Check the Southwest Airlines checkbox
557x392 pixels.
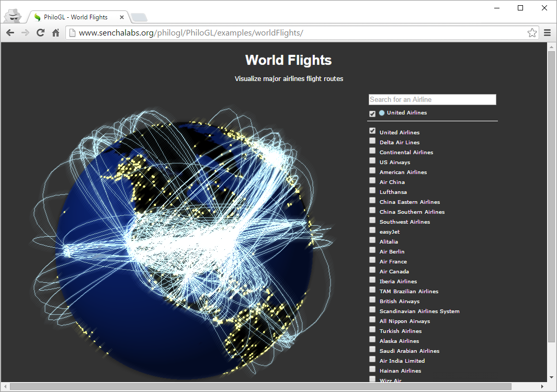pos(372,221)
